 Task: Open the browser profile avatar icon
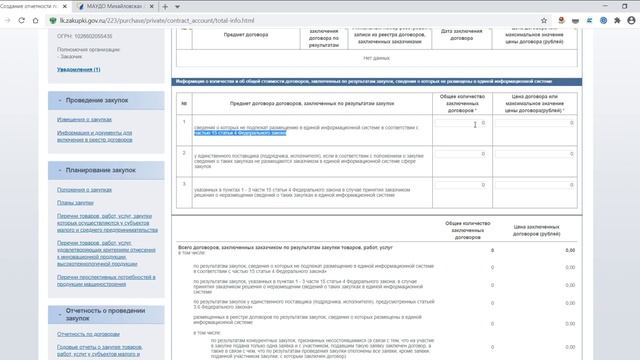(x=631, y=20)
